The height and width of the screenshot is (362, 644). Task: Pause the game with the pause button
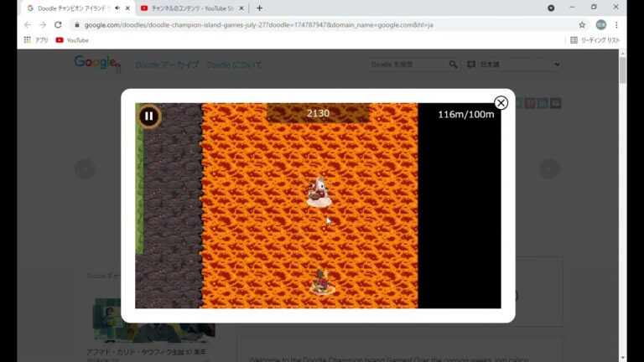148,116
